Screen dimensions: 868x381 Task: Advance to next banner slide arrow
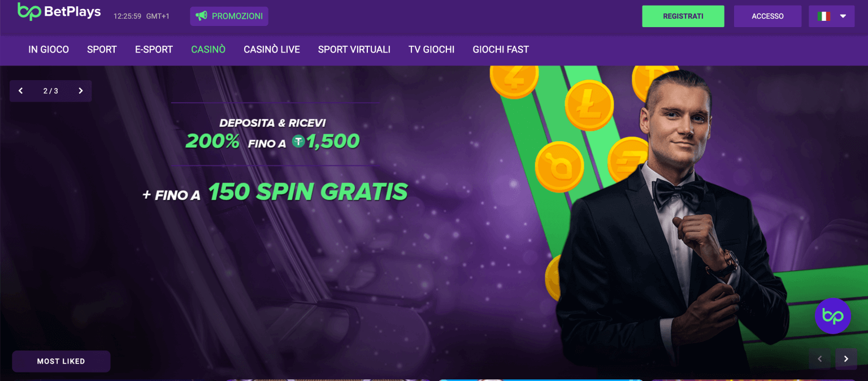[x=81, y=91]
